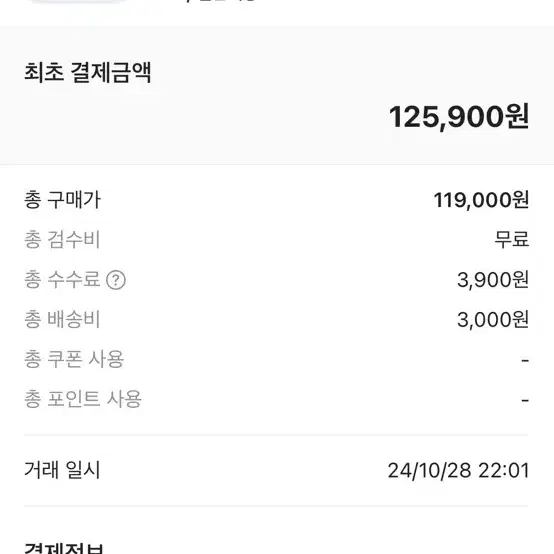Tap the 3,000원 shipping fee value
This screenshot has height=554, width=554.
[x=493, y=320]
